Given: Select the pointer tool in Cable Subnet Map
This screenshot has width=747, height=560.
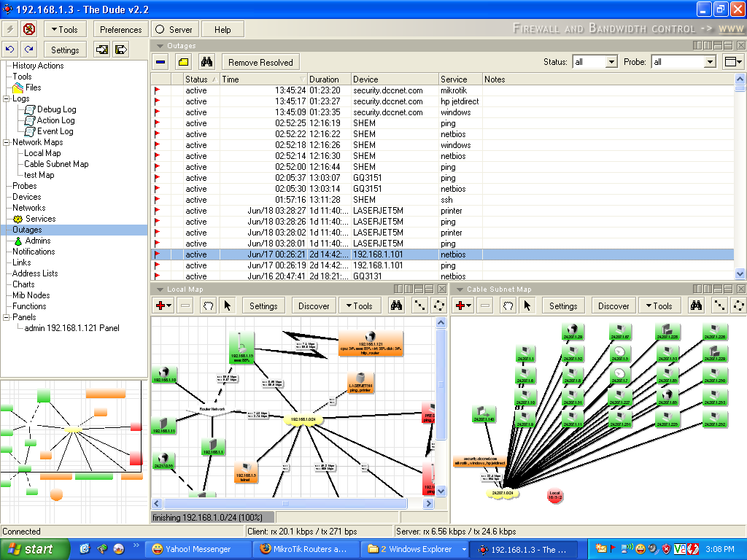Looking at the screenshot, I should (527, 306).
